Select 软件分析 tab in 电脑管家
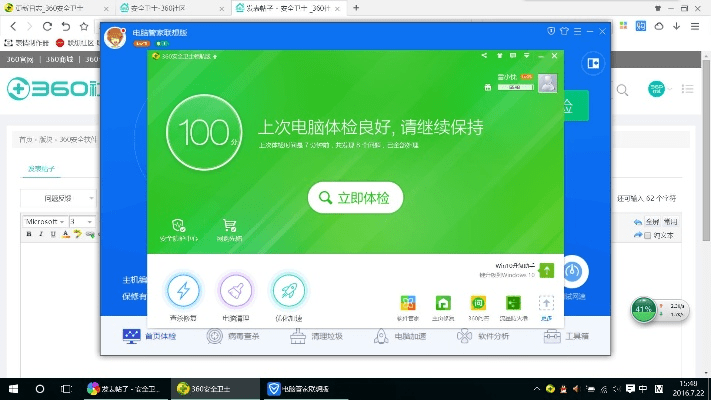 tap(482, 336)
